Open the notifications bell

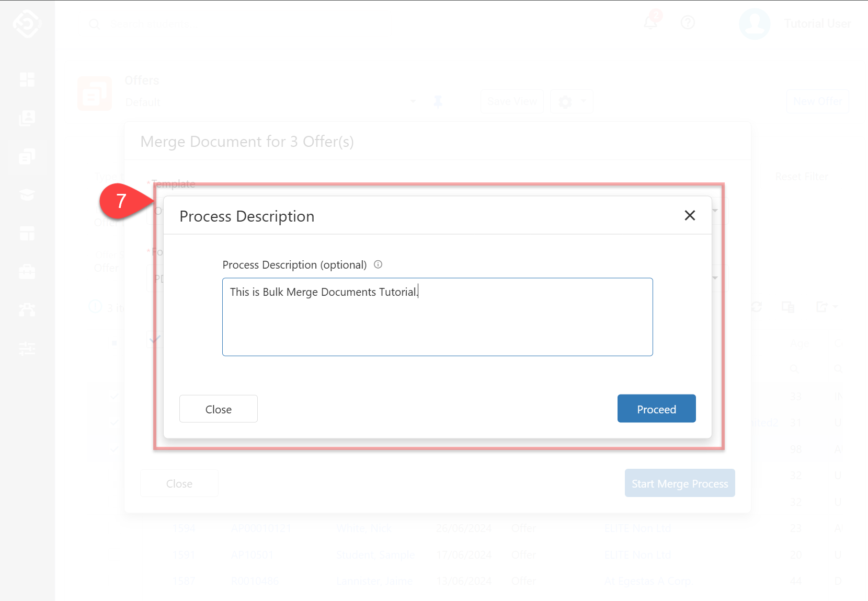(x=650, y=23)
